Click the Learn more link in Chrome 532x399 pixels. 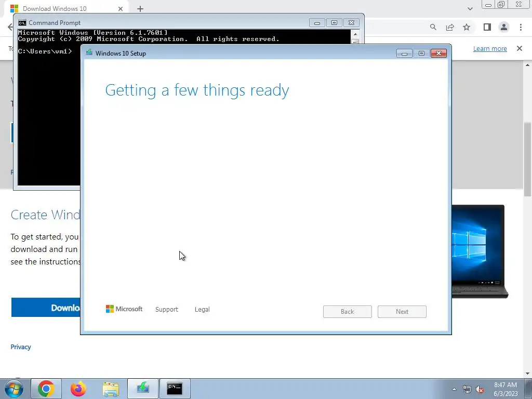(x=490, y=48)
